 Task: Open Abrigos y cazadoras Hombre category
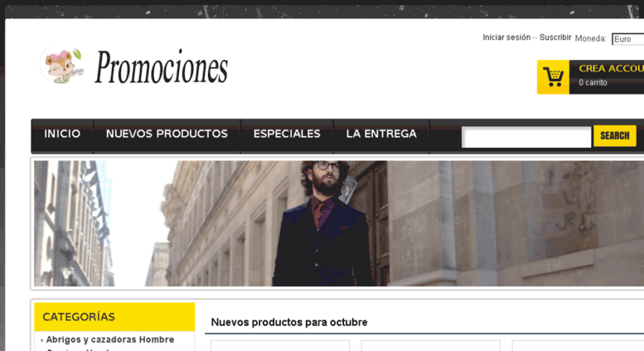110,339
